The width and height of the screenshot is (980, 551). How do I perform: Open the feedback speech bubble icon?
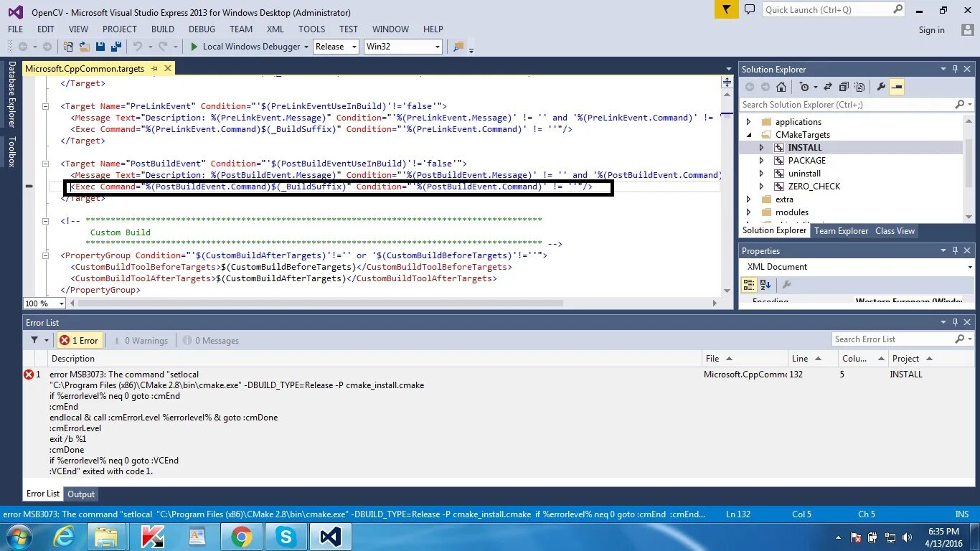[x=750, y=10]
